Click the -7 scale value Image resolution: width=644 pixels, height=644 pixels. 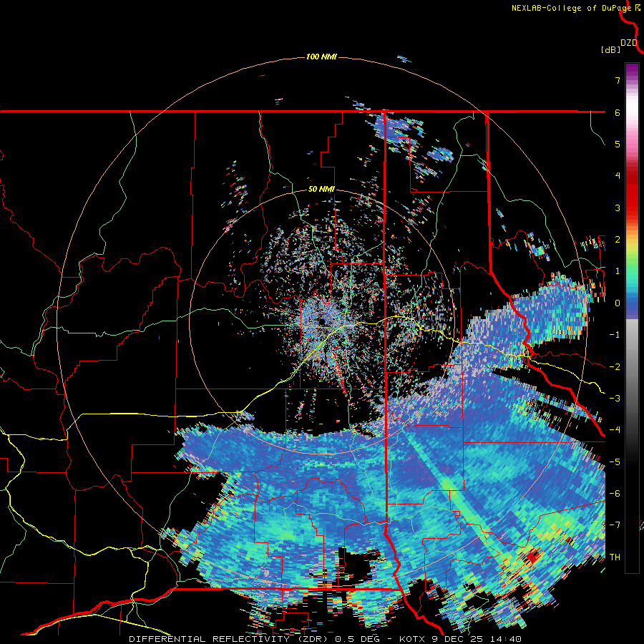coord(615,525)
